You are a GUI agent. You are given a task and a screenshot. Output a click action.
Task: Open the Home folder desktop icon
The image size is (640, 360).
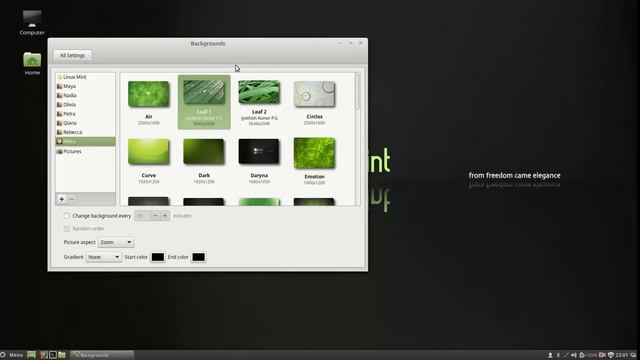[32, 63]
